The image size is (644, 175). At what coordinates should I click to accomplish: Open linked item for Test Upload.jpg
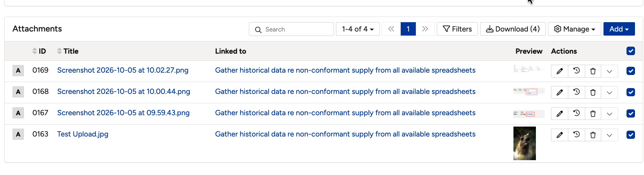tap(345, 134)
